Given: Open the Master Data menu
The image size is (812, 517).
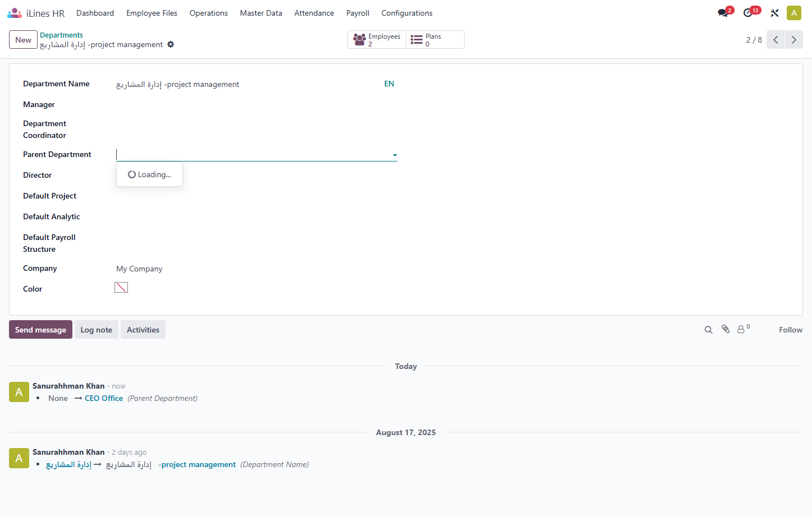Looking at the screenshot, I should tap(261, 13).
